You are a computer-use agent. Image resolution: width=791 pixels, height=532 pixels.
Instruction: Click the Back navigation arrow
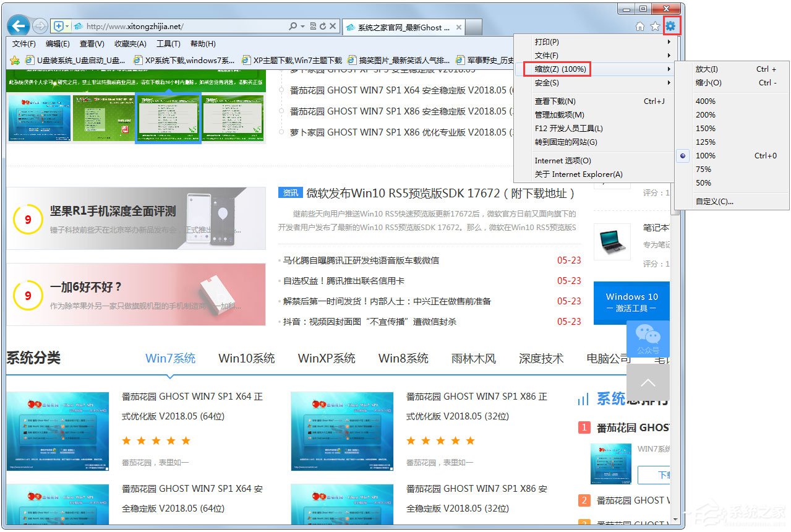click(x=18, y=25)
